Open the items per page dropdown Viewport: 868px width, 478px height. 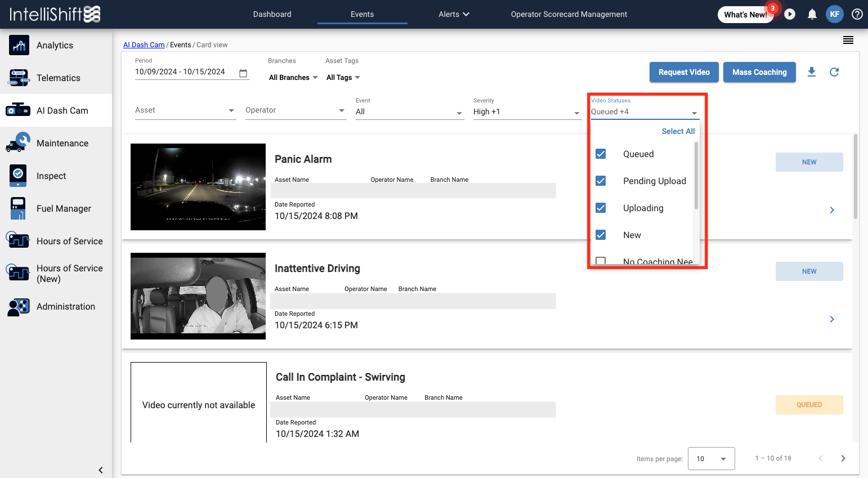pos(711,459)
